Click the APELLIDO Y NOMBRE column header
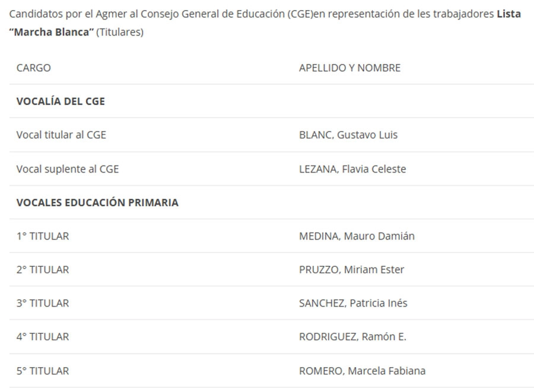The width and height of the screenshot is (534, 392). 349,68
